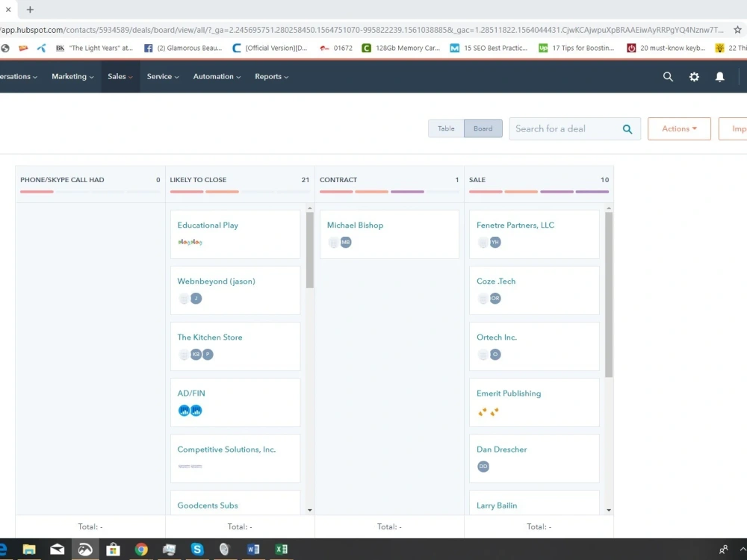
Task: Click the Likely To Close column scrollbar
Action: click(310, 250)
